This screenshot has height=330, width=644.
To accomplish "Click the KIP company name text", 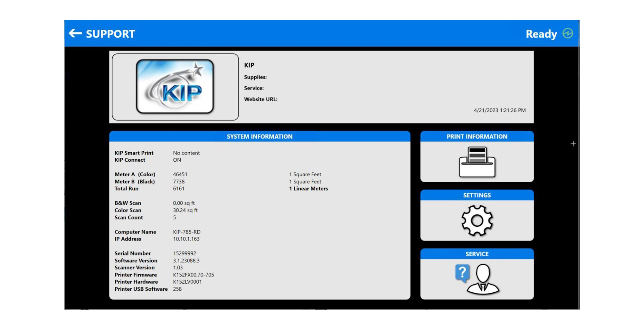I will 249,65.
